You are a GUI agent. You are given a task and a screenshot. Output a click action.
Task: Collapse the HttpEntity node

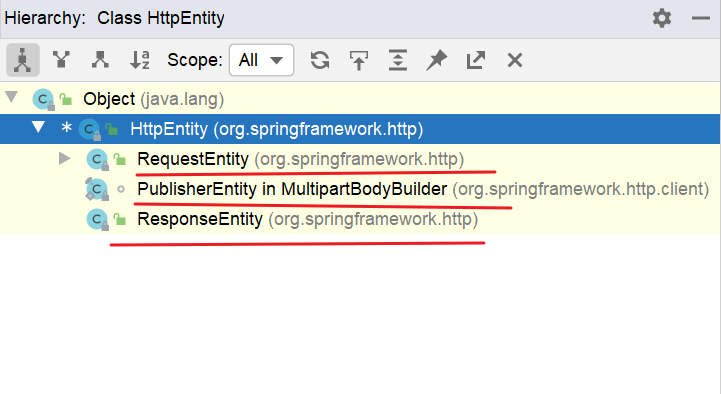point(39,127)
